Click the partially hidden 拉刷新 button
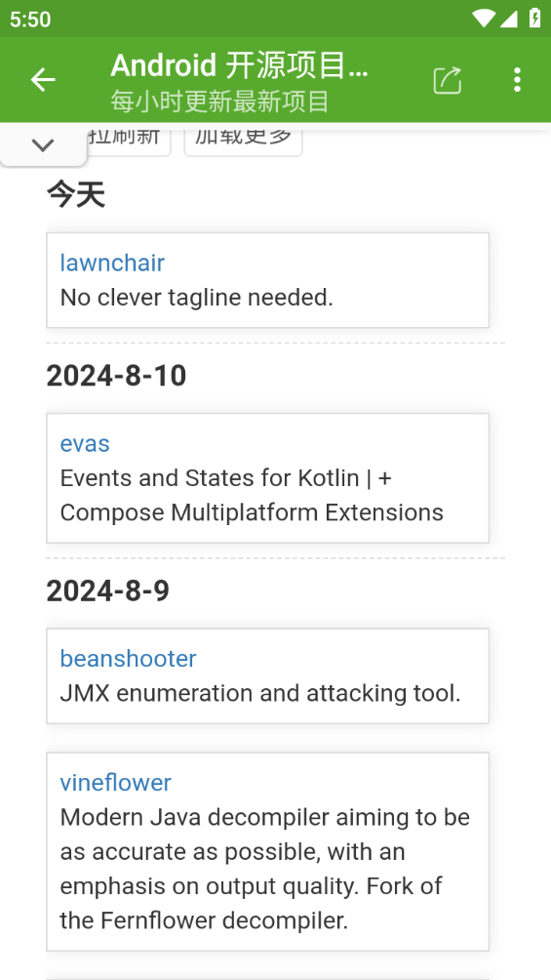The width and height of the screenshot is (551, 980). 128,139
